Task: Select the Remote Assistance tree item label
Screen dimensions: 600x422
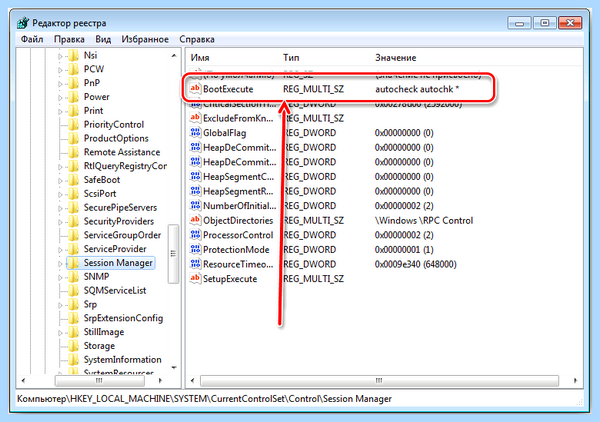Action: (x=122, y=152)
